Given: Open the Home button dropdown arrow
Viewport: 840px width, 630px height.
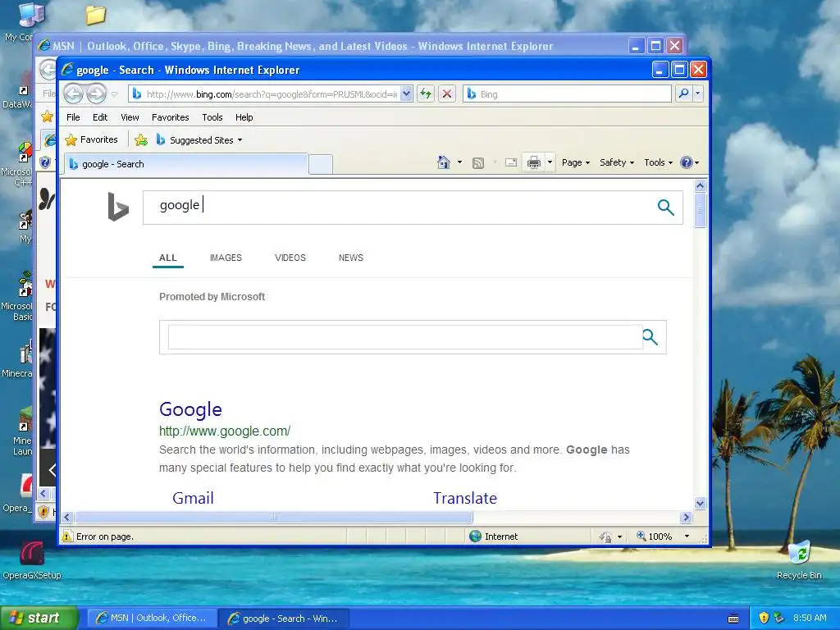Looking at the screenshot, I should [459, 162].
